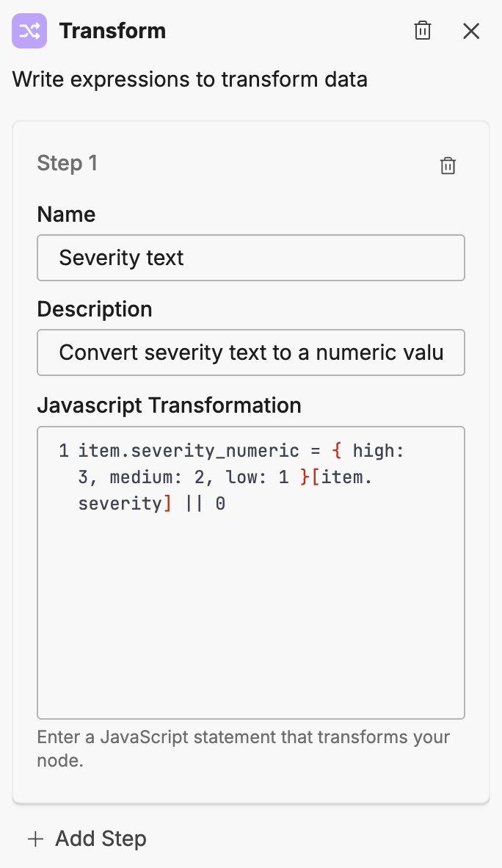Remove Step 1 using its trash icon
Image resolution: width=502 pixels, height=868 pixels.
pyautogui.click(x=448, y=165)
